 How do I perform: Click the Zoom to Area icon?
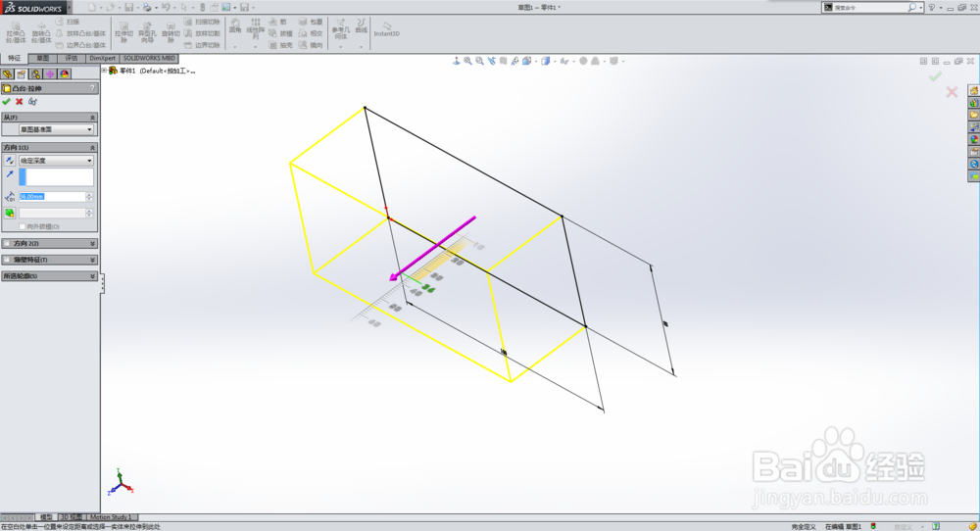point(479,61)
